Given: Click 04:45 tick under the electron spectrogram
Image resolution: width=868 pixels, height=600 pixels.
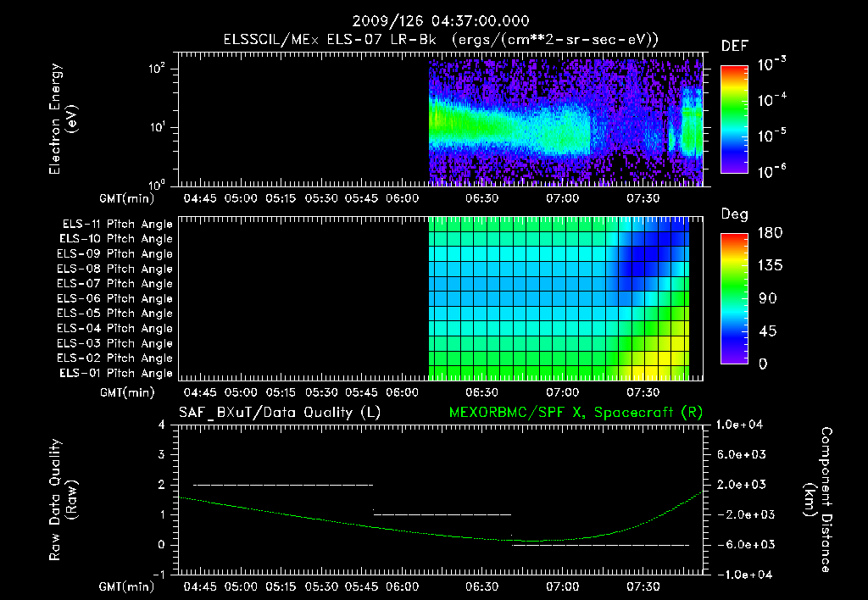Looking at the screenshot, I should [200, 198].
